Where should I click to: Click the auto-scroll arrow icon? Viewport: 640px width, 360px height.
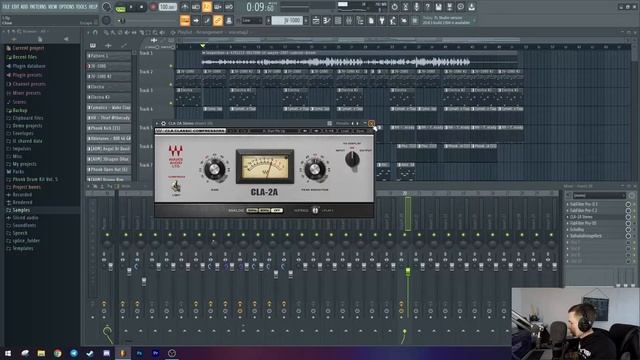point(196,20)
